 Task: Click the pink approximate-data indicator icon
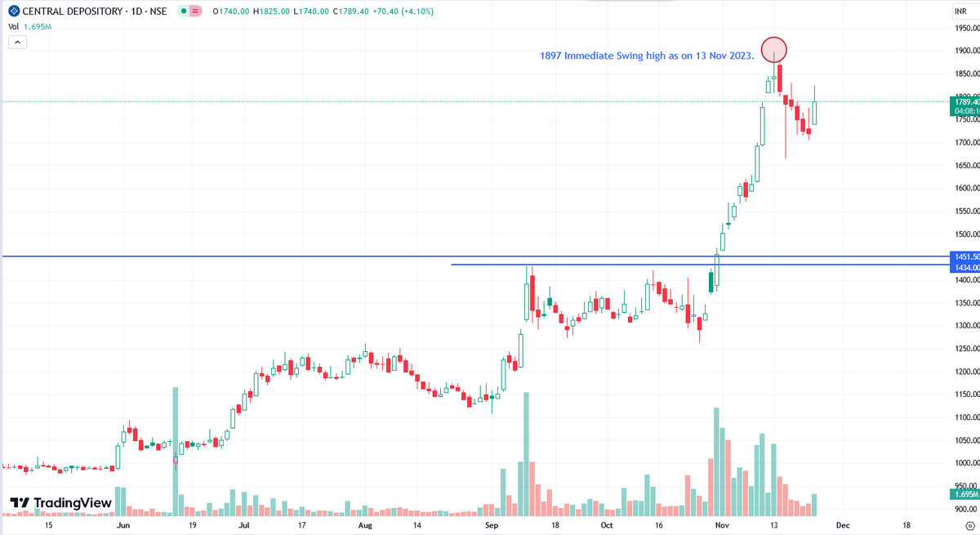point(194,11)
